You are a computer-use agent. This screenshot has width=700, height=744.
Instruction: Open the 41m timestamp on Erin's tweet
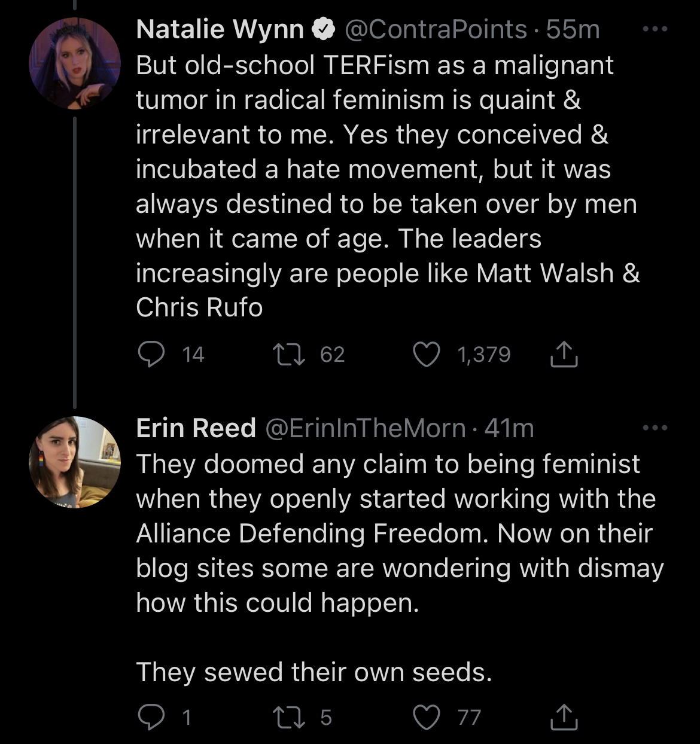(509, 428)
